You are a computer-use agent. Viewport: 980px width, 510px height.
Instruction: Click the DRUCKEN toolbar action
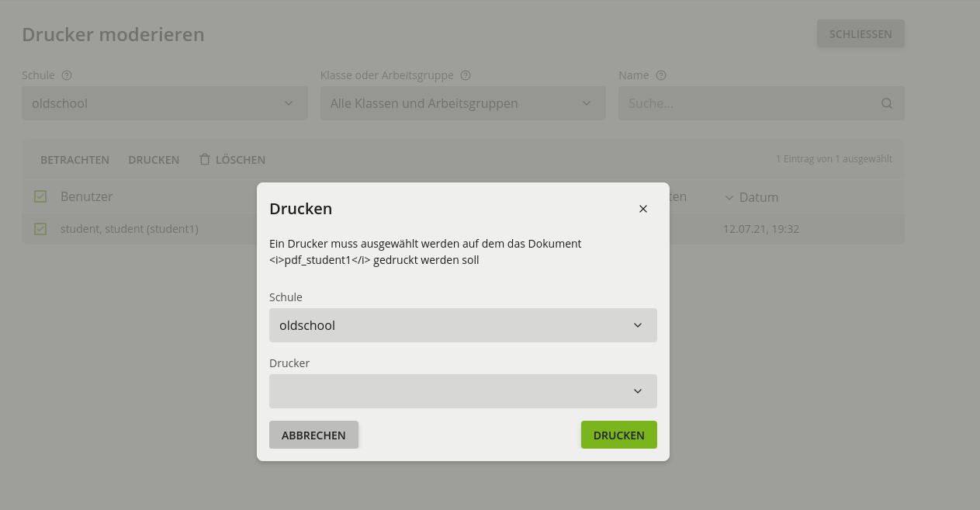pos(154,160)
